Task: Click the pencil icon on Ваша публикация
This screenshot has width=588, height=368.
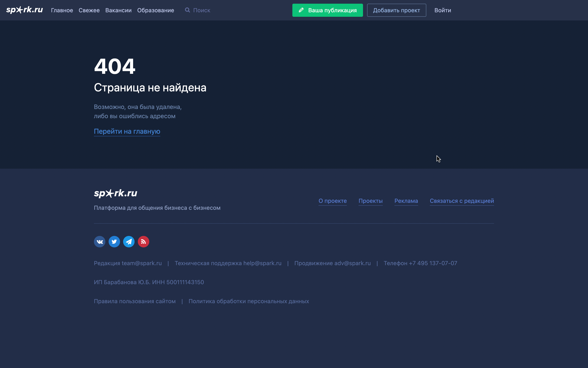Action: (x=301, y=10)
